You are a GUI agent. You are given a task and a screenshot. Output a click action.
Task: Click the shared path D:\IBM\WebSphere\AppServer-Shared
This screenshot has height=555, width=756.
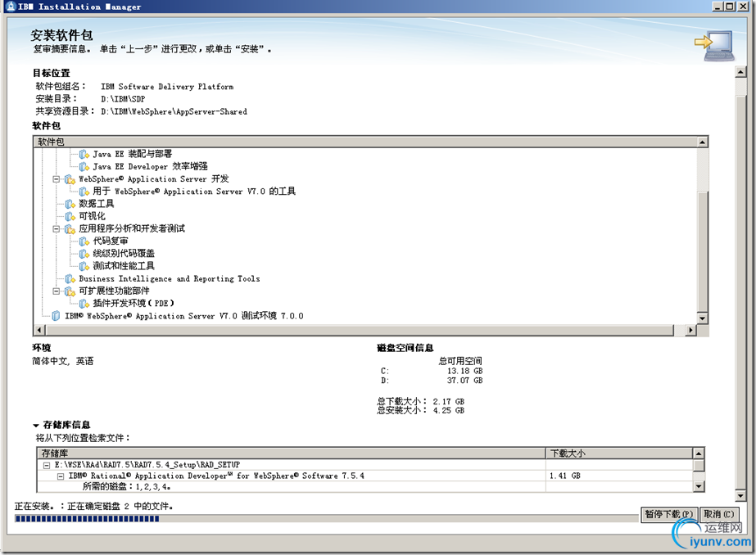(174, 112)
